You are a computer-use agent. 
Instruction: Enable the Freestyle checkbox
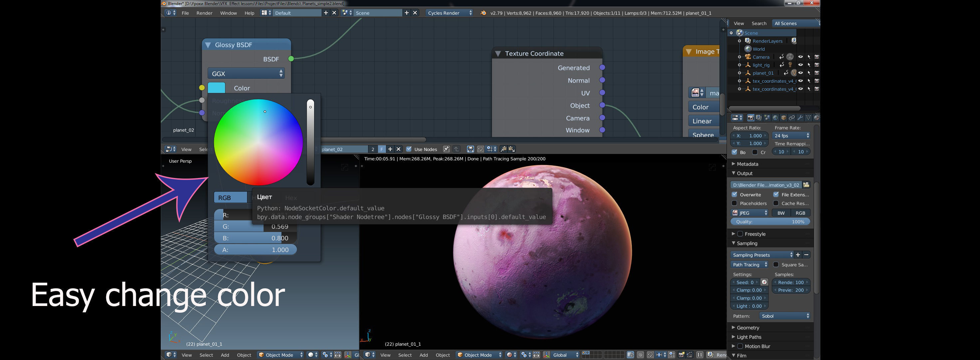740,234
